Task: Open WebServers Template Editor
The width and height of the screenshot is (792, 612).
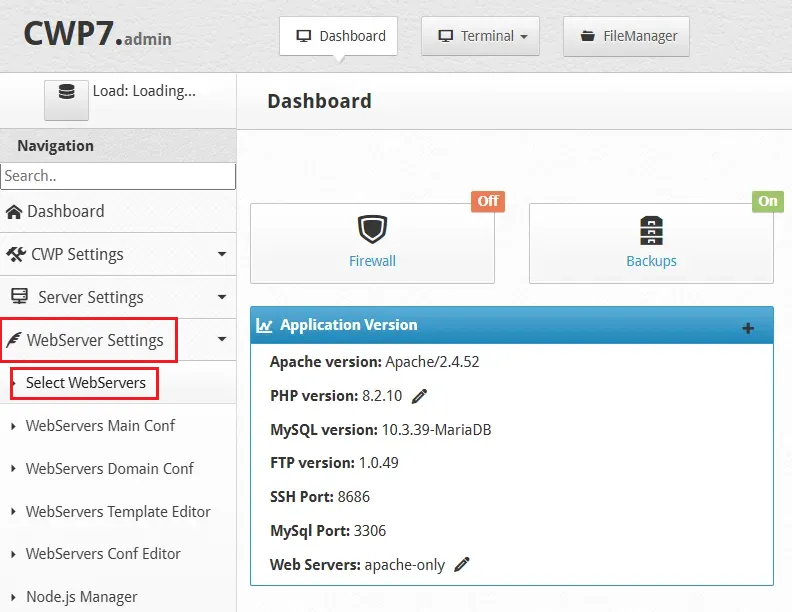Action: point(118,512)
